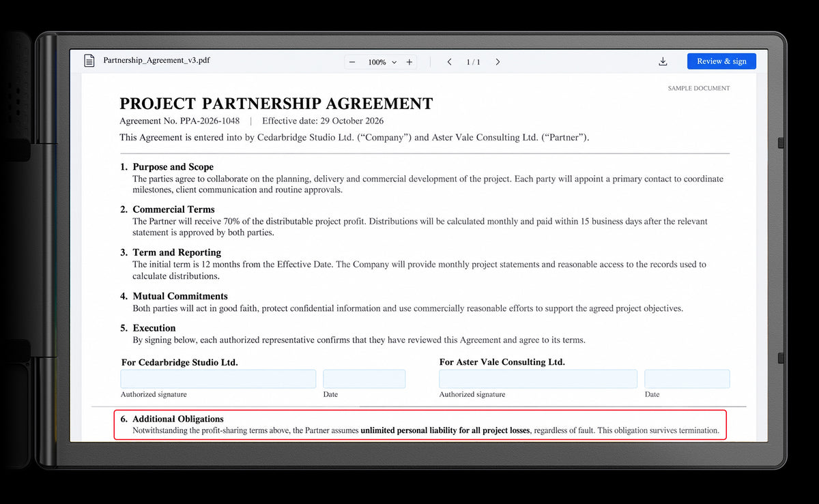Click the Effective date 29 October 2026 text
This screenshot has width=819, height=504.
tap(323, 121)
